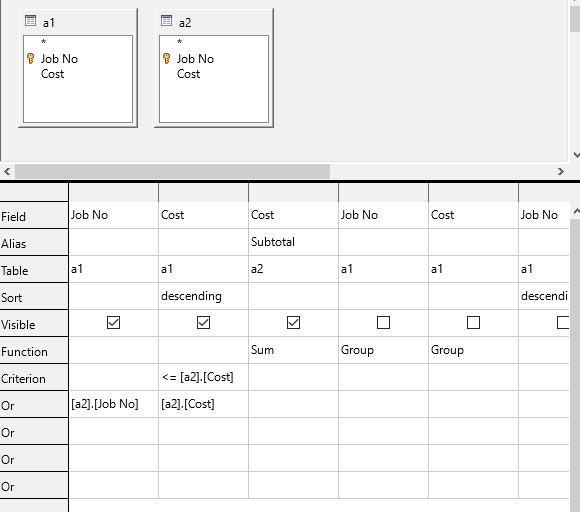Screen dimensions: 580x512
Task: Click the horizontal scrollbar right arrow
Action: tap(561, 171)
